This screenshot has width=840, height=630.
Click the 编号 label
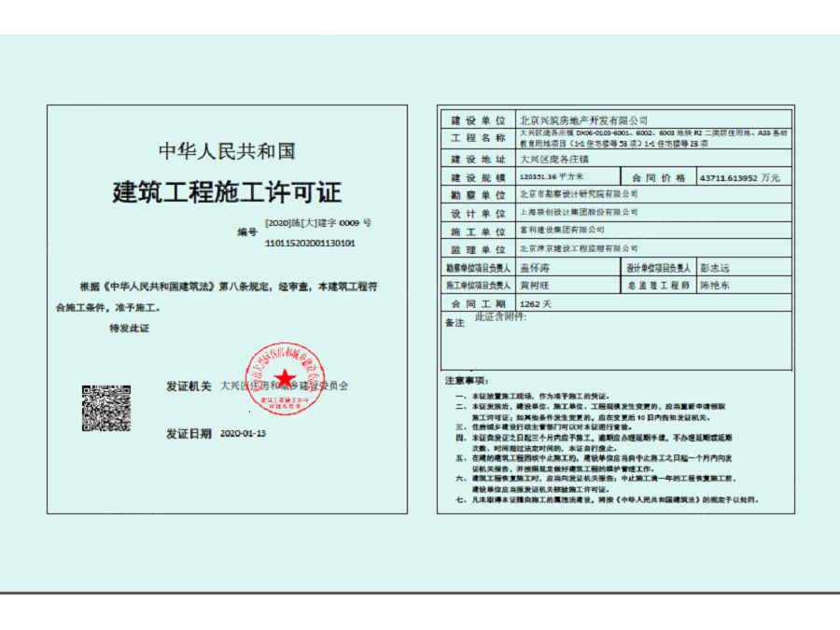tap(247, 232)
